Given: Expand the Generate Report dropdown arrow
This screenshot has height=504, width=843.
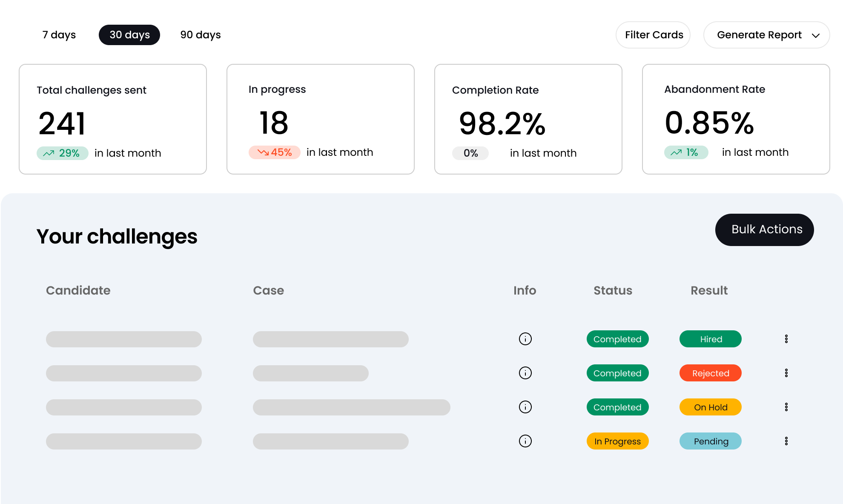Looking at the screenshot, I should 815,35.
